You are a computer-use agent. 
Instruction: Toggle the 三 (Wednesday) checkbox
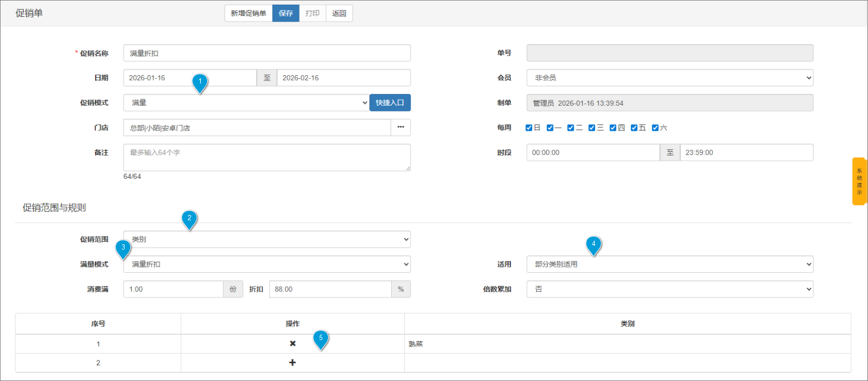click(x=592, y=128)
